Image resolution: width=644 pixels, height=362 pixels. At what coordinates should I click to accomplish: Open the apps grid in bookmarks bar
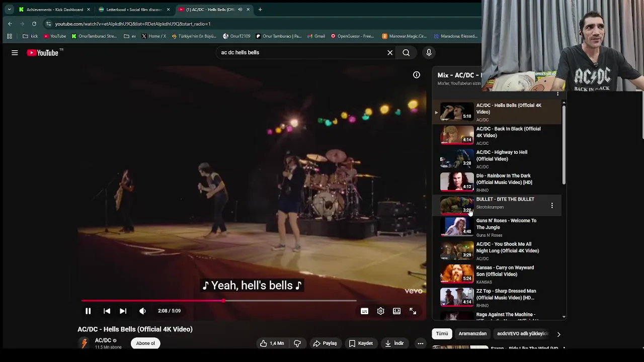pyautogui.click(x=9, y=36)
